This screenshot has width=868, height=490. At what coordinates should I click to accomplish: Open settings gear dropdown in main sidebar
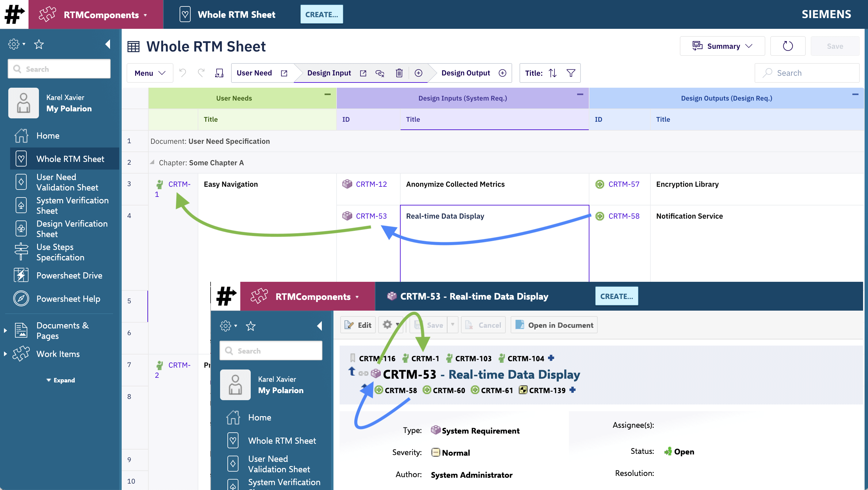point(17,44)
